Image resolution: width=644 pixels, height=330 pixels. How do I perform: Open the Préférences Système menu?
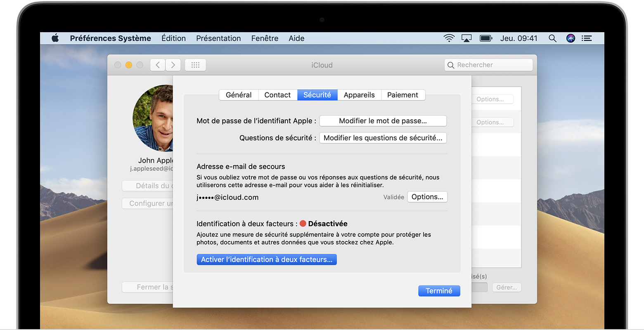(x=110, y=38)
